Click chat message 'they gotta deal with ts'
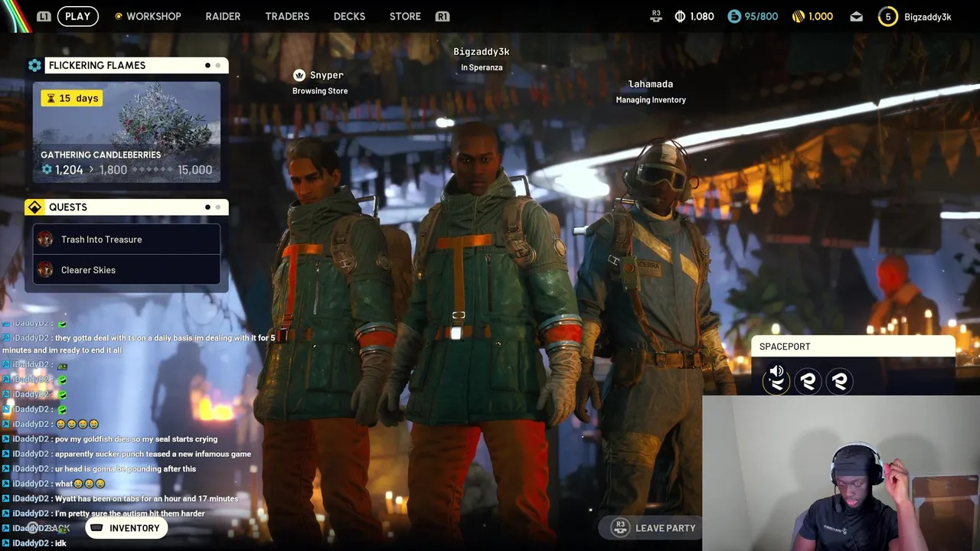Viewport: 980px width, 551px height. point(139,344)
